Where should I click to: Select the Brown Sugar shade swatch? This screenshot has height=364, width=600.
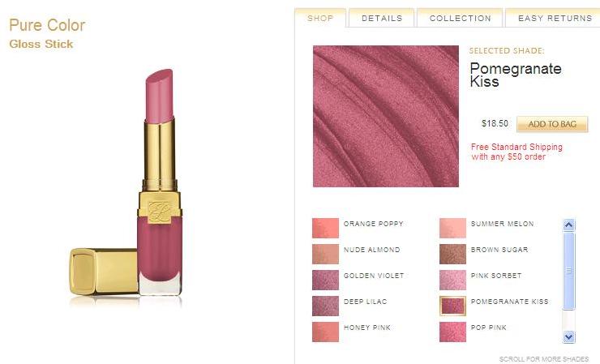pos(452,254)
